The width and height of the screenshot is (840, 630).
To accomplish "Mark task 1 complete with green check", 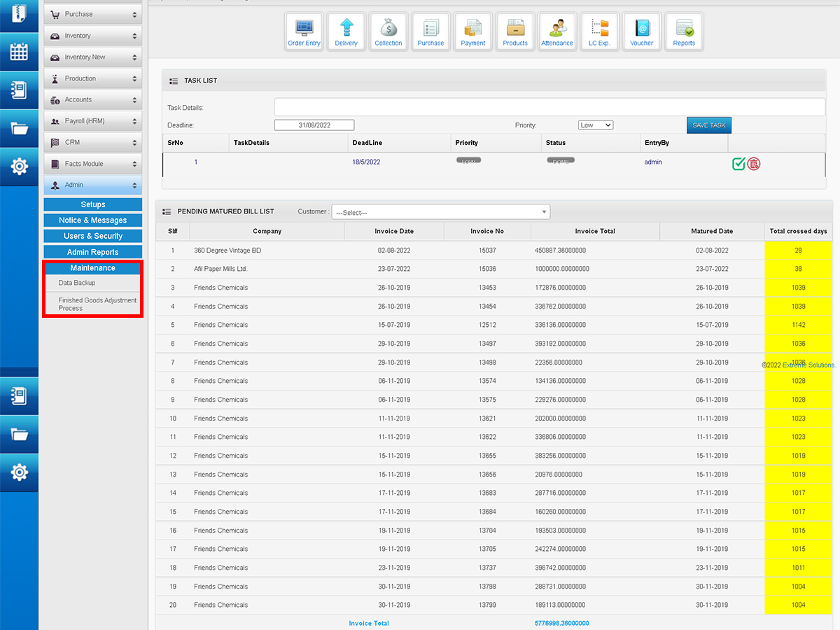I will tap(738, 164).
